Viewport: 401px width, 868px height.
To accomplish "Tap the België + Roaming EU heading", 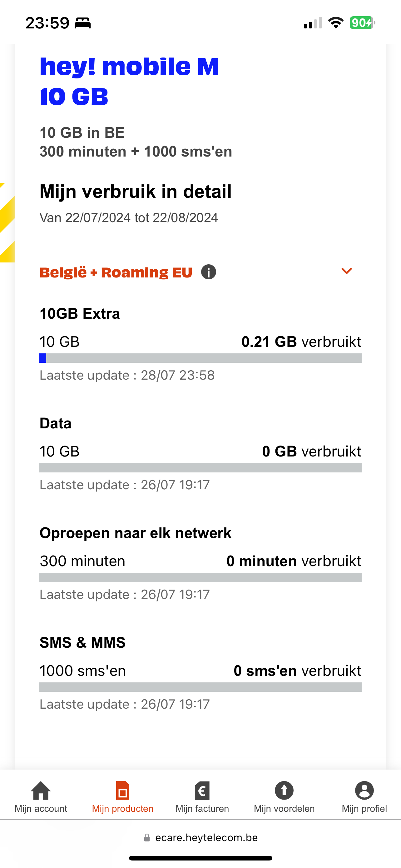I will pyautogui.click(x=116, y=272).
